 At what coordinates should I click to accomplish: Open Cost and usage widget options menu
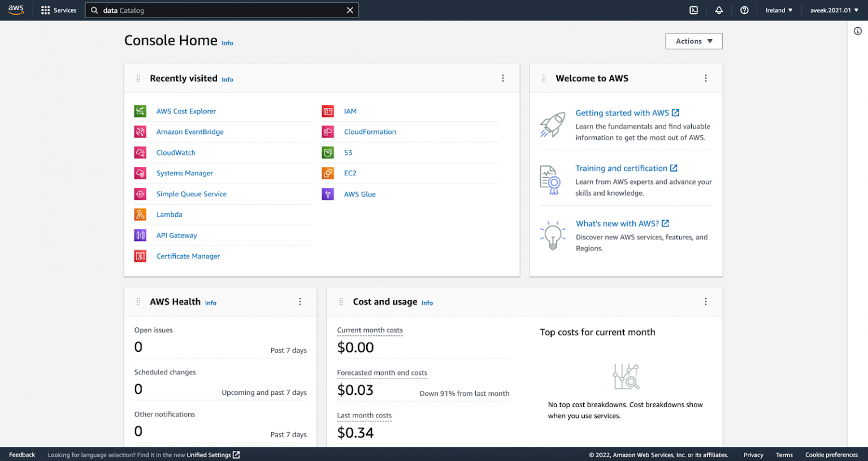click(705, 302)
